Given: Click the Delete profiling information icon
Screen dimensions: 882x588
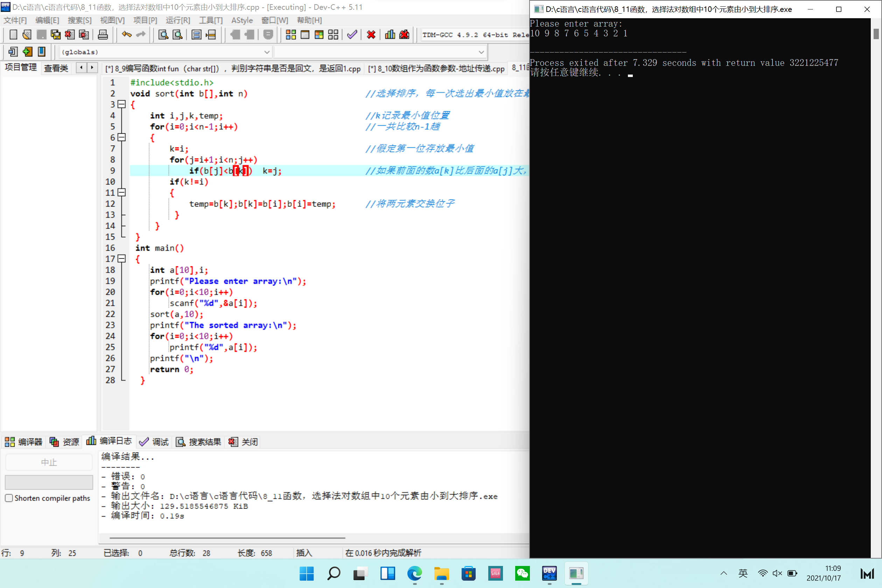Looking at the screenshot, I should click(404, 35).
